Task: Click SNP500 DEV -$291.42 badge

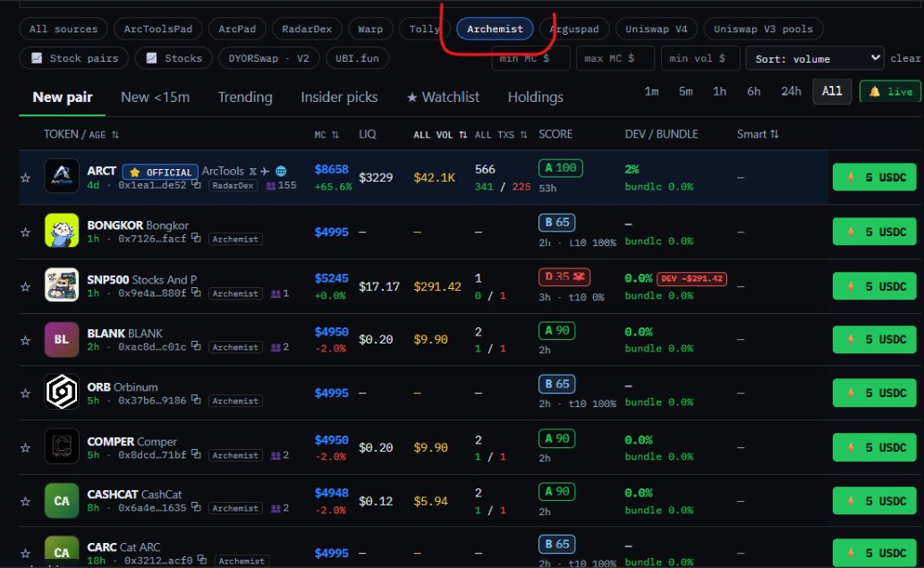Action: [x=691, y=279]
